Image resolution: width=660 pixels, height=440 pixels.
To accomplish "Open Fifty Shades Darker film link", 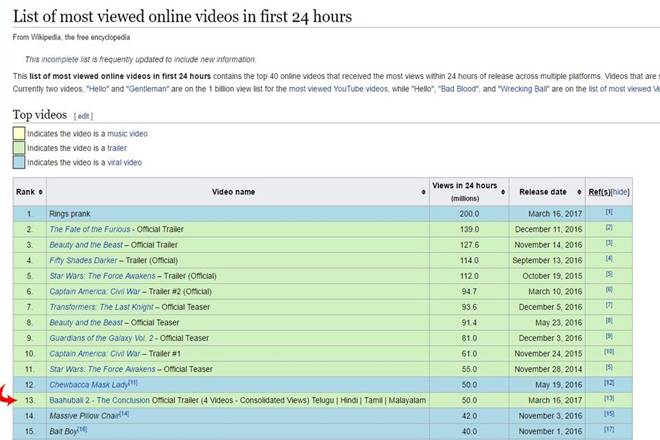I will (x=88, y=260).
